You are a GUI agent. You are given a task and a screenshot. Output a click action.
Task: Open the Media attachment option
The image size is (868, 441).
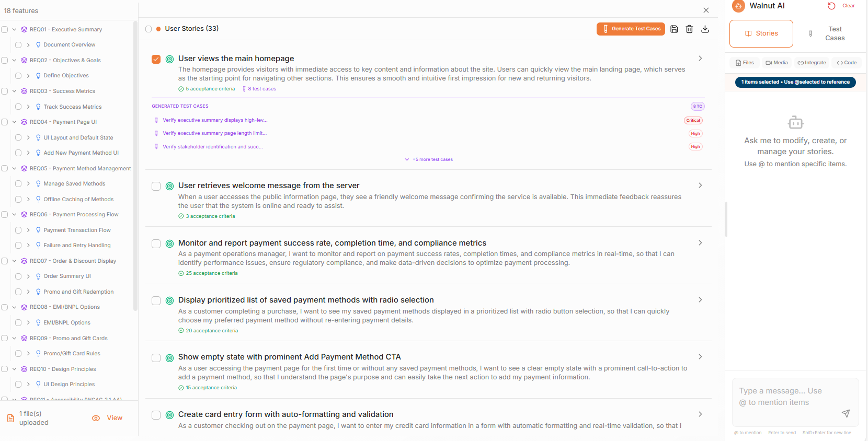click(x=776, y=63)
